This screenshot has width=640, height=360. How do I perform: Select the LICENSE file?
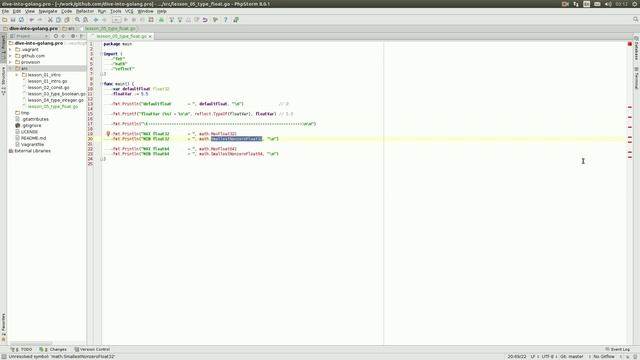(29, 132)
